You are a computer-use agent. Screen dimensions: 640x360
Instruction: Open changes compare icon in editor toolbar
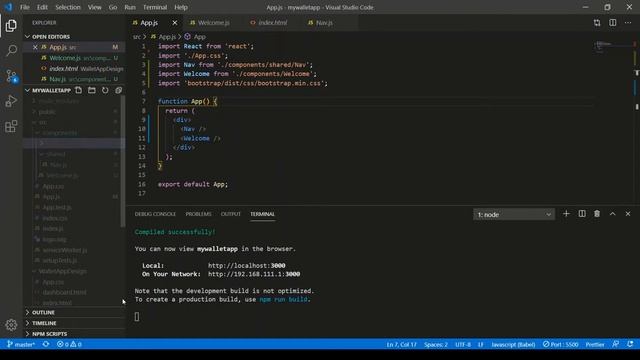click(x=597, y=23)
